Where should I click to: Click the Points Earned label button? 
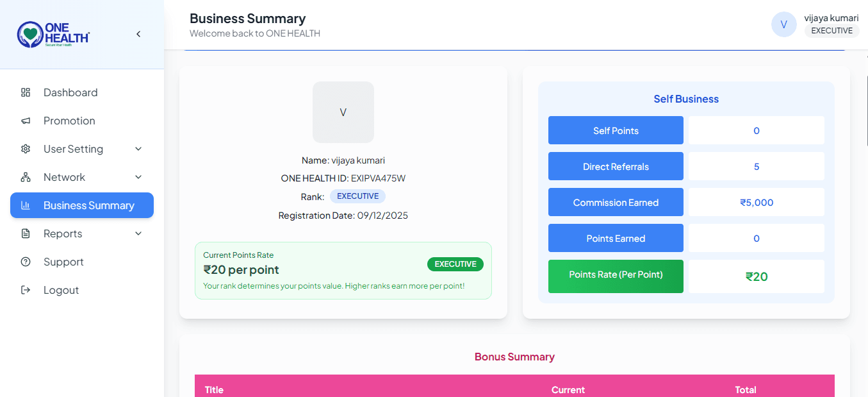tap(616, 238)
